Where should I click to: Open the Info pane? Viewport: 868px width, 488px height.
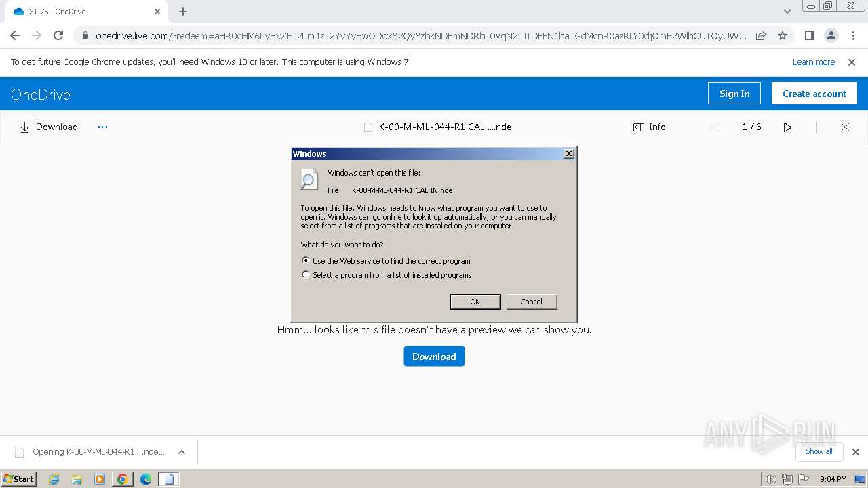(x=650, y=127)
